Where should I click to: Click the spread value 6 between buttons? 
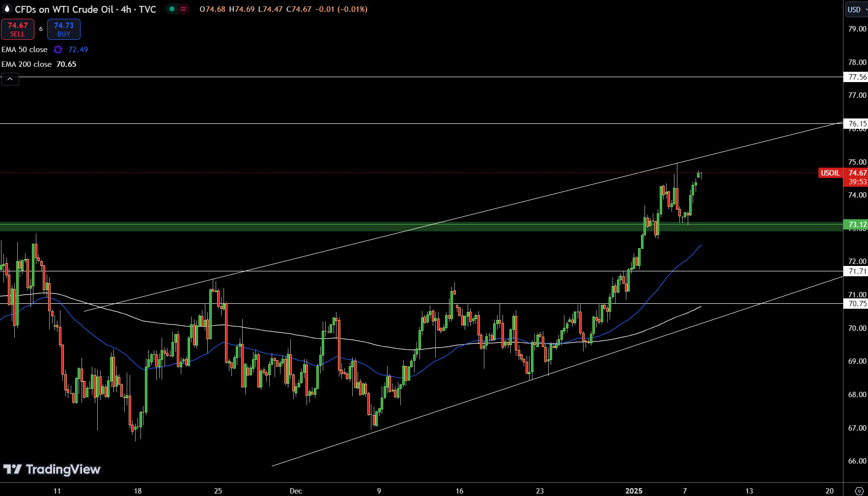(x=41, y=29)
